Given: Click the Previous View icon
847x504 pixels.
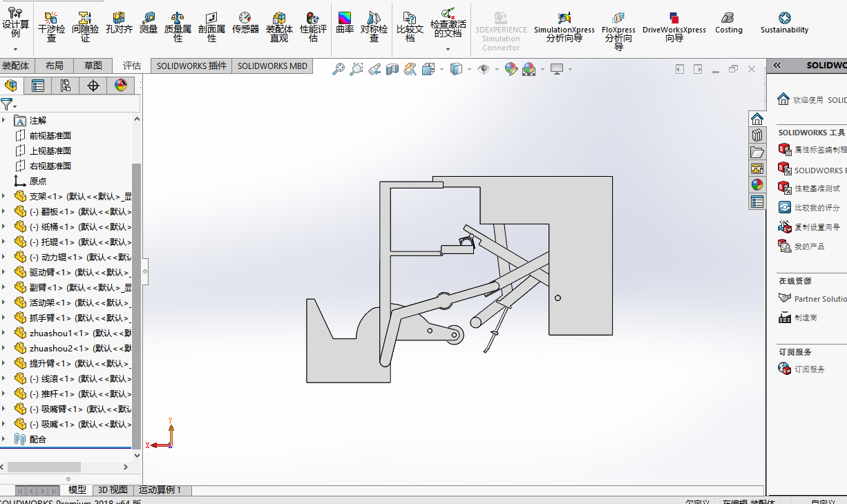Looking at the screenshot, I should 374,69.
